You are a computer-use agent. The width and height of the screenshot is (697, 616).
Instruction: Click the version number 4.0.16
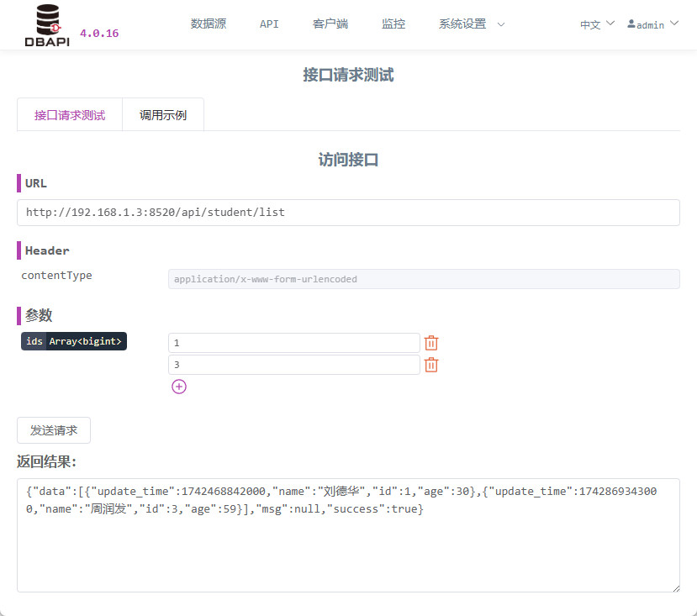[99, 34]
